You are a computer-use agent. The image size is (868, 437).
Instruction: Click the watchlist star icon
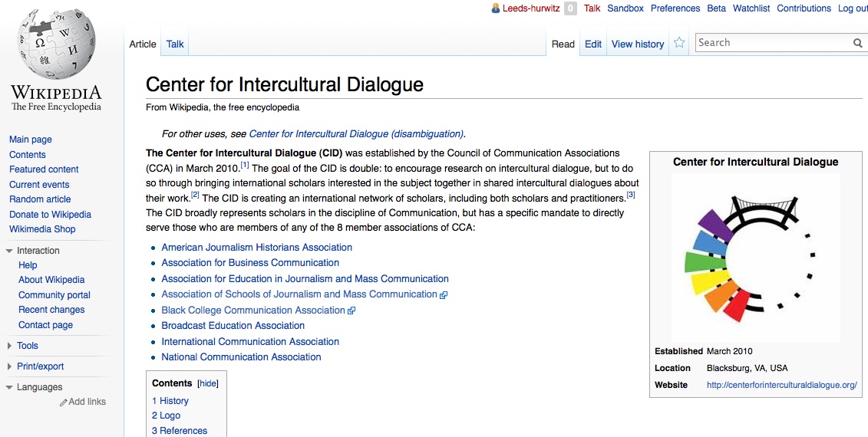click(678, 44)
